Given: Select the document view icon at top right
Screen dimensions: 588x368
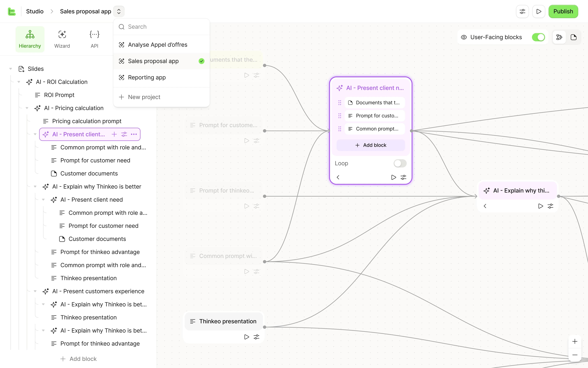Looking at the screenshot, I should tap(573, 37).
